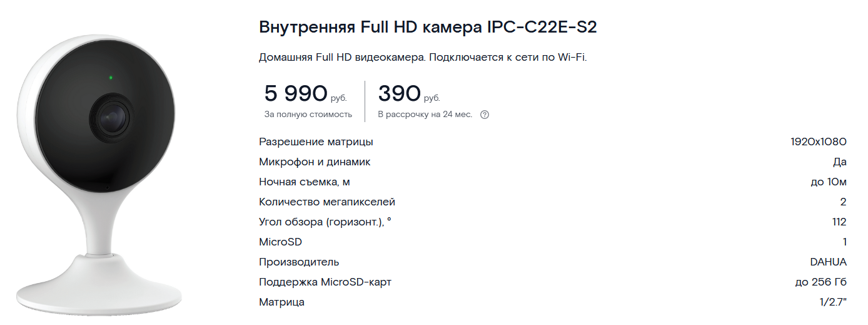Click the product title IPC-C22E-S2
Screen dimensions: 868x325
pos(432,28)
